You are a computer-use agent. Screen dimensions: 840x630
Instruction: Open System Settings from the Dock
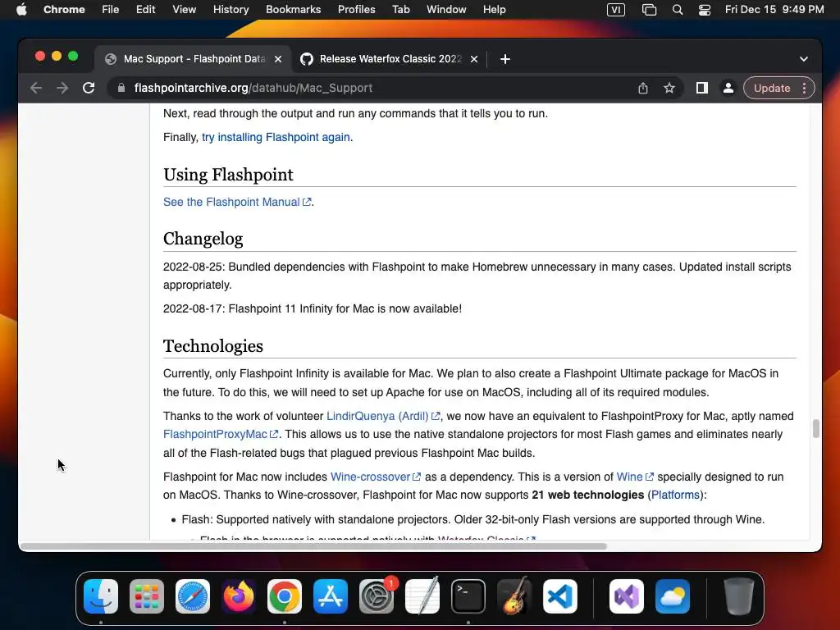377,596
